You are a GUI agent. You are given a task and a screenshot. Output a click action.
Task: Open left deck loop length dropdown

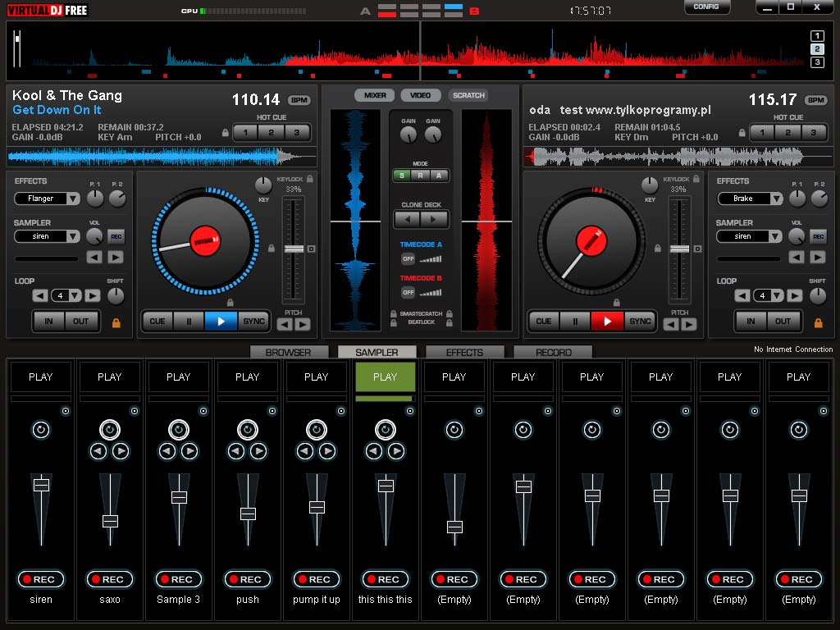click(x=75, y=295)
